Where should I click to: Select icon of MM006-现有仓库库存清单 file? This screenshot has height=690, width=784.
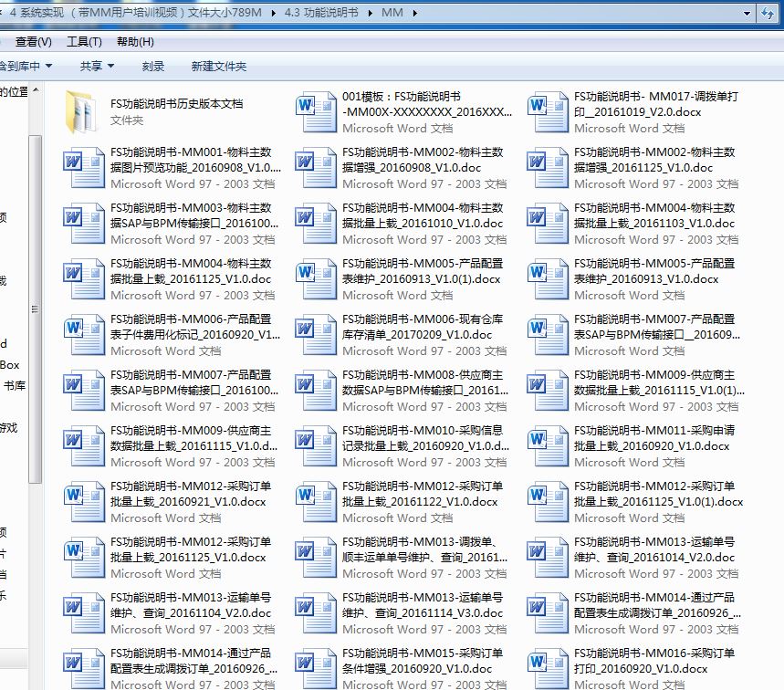point(316,334)
